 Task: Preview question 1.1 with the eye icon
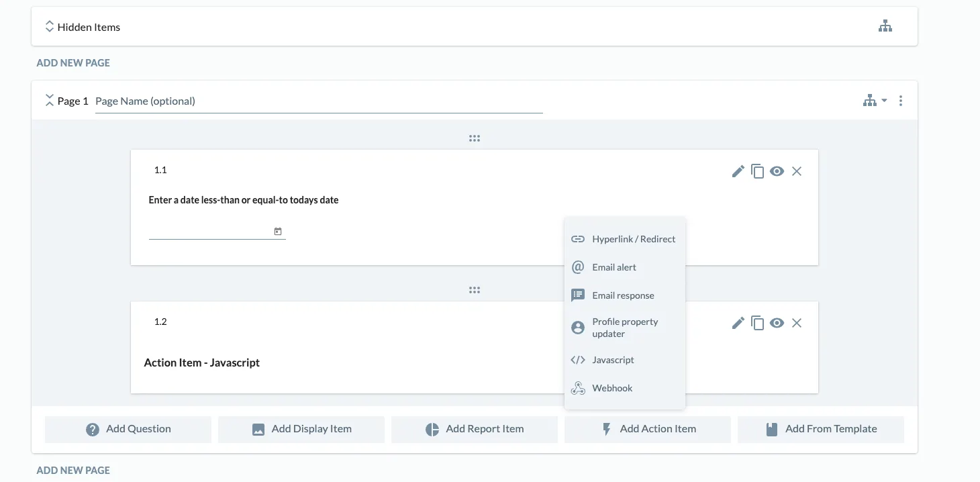click(777, 171)
